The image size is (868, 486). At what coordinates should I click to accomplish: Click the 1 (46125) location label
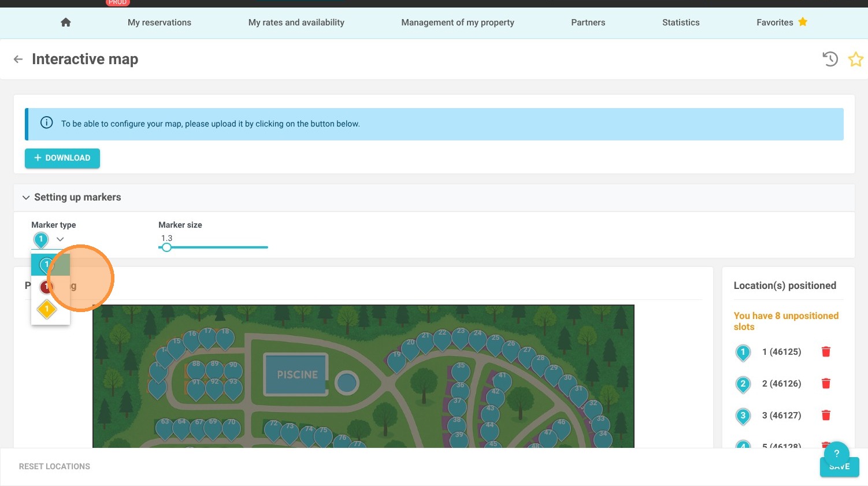782,352
